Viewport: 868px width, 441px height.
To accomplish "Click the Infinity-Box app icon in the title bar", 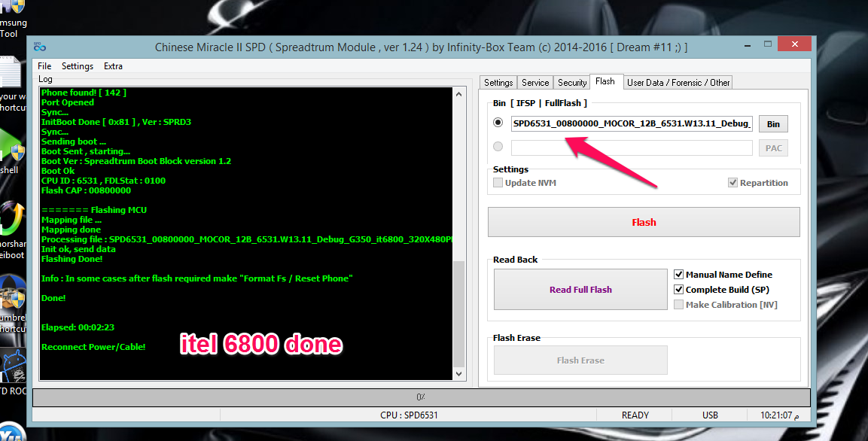I will pyautogui.click(x=39, y=47).
